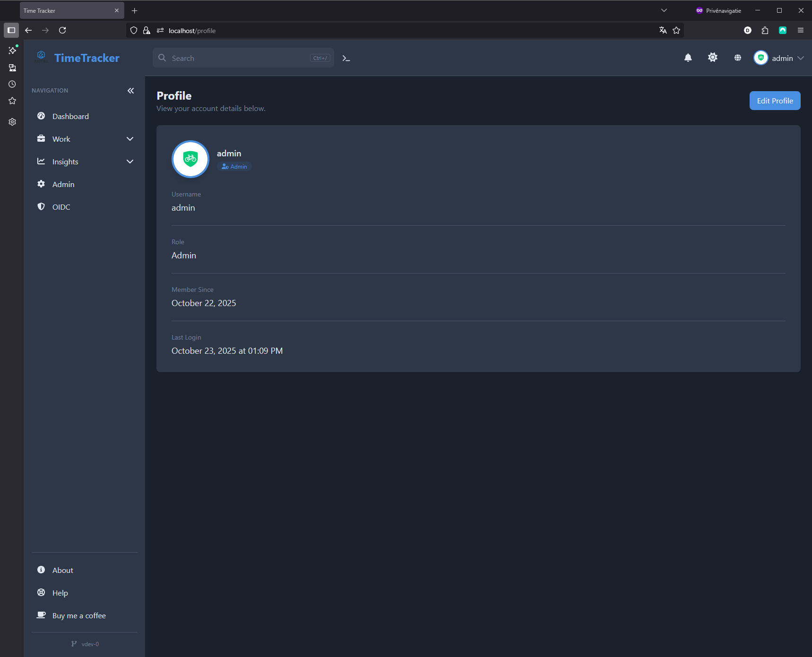
Task: Open the Buy me a coffee link
Action: click(x=79, y=615)
